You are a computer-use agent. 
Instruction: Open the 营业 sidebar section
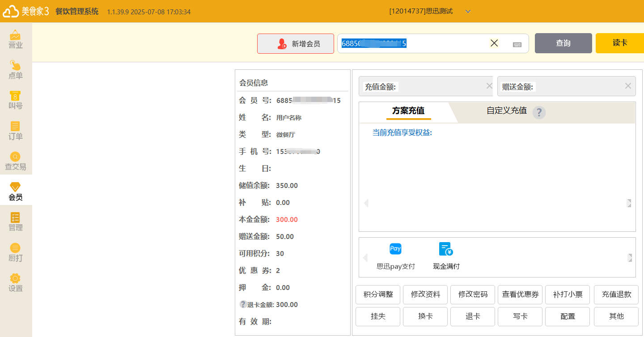click(16, 39)
